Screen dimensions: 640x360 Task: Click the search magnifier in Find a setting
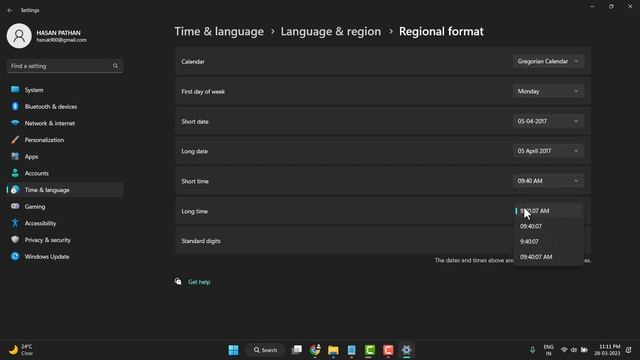[x=115, y=66]
